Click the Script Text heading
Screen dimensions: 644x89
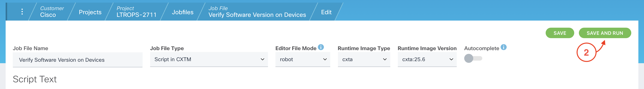35,79
